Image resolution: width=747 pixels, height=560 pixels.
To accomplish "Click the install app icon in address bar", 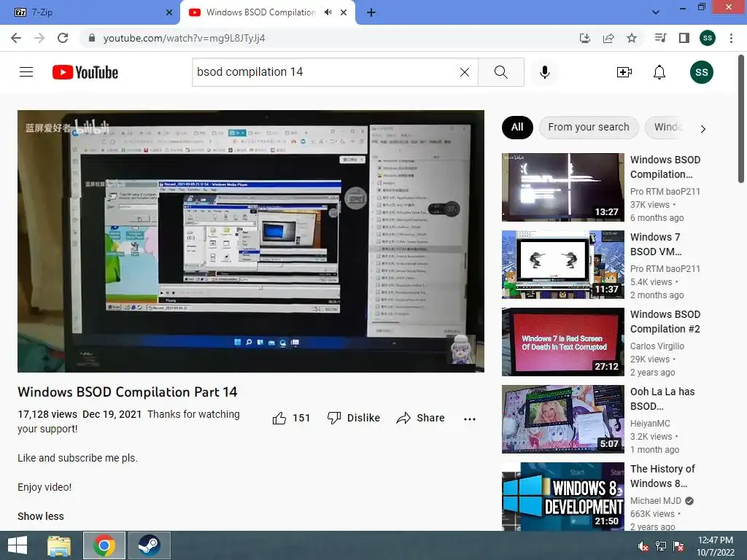I will [584, 38].
